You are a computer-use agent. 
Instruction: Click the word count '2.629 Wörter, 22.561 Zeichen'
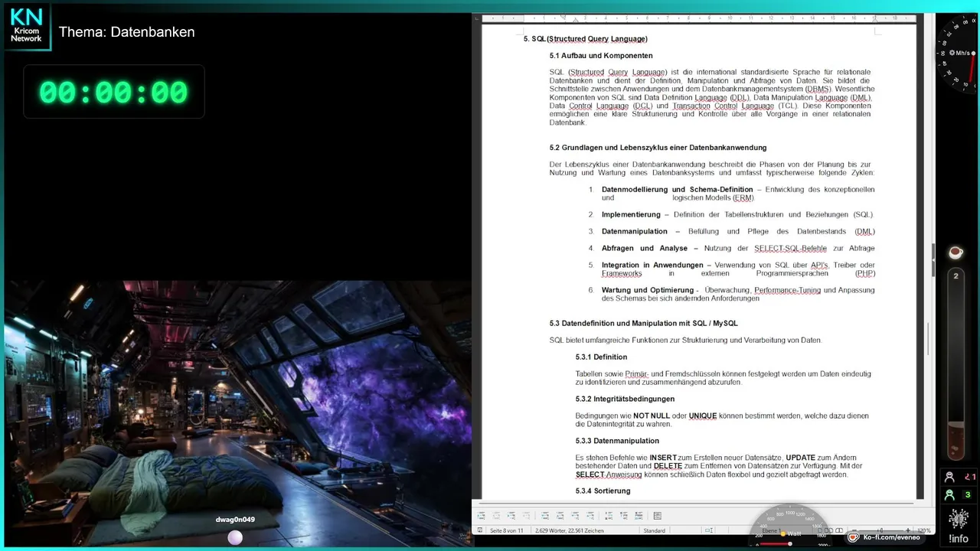[569, 530]
